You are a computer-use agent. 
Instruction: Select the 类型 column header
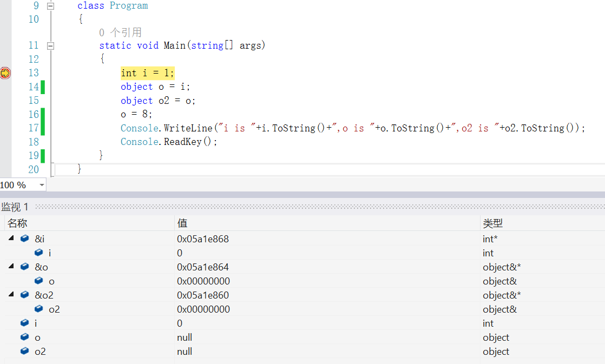click(x=542, y=223)
